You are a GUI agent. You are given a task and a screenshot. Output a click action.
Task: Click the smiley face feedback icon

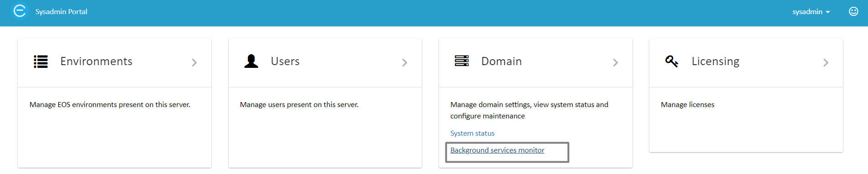(x=853, y=11)
